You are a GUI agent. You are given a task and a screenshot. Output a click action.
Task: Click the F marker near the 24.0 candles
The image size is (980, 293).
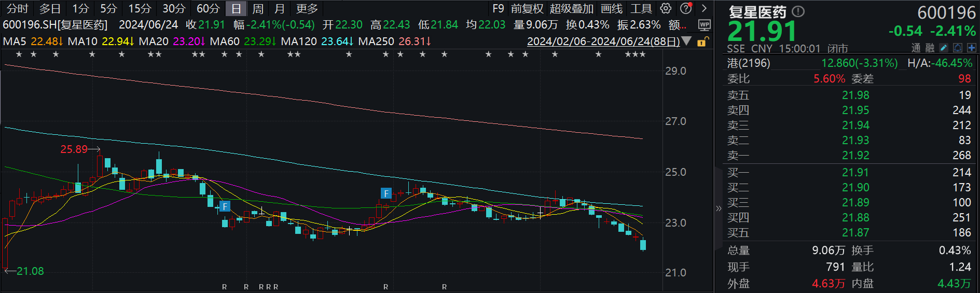click(386, 193)
